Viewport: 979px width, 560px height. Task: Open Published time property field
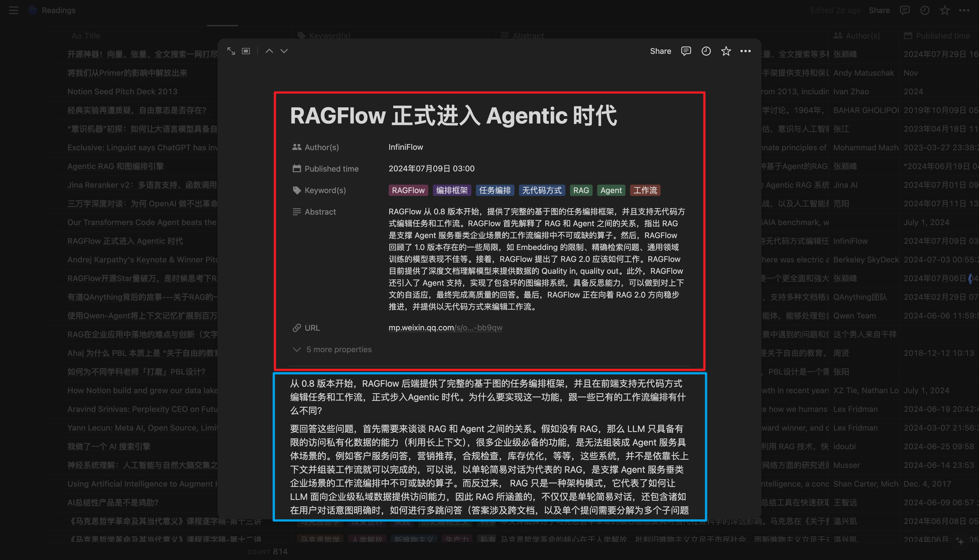pyautogui.click(x=331, y=169)
